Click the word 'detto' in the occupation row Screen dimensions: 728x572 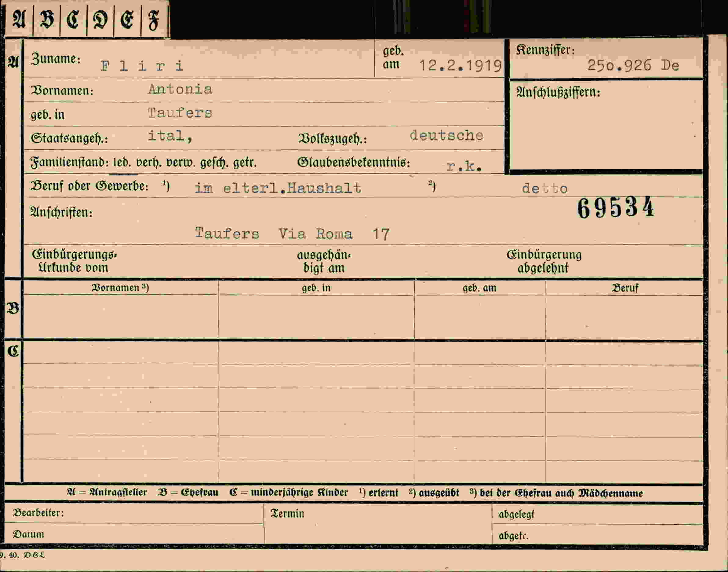click(x=544, y=189)
